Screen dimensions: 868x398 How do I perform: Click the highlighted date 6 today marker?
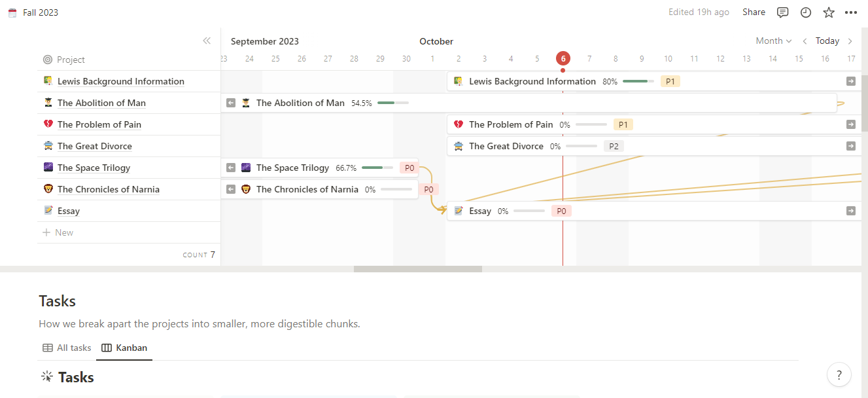point(563,58)
